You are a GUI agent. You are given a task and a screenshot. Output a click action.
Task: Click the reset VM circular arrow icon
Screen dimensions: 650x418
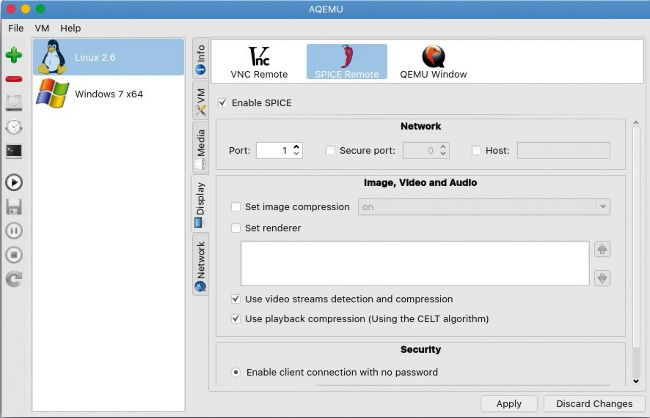(14, 279)
